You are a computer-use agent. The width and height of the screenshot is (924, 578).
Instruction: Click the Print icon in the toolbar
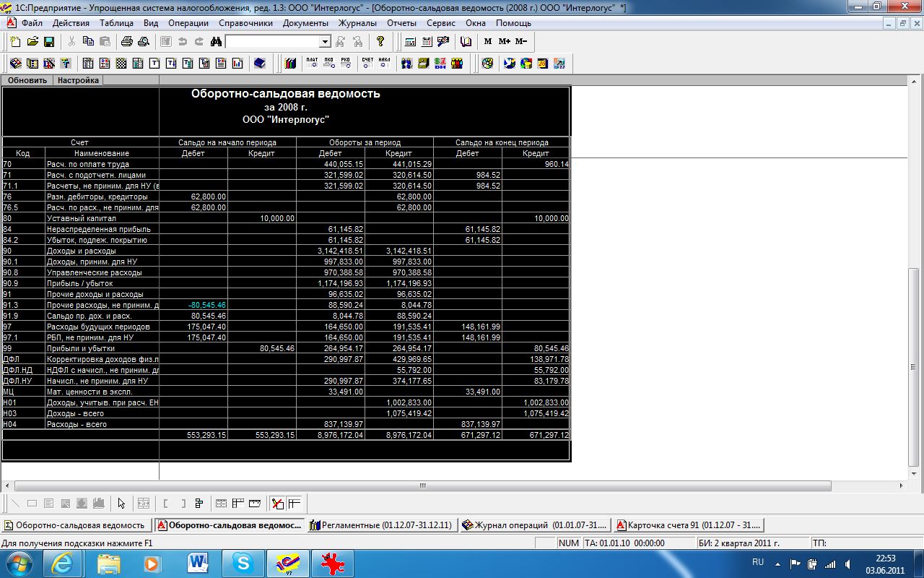pyautogui.click(x=127, y=42)
